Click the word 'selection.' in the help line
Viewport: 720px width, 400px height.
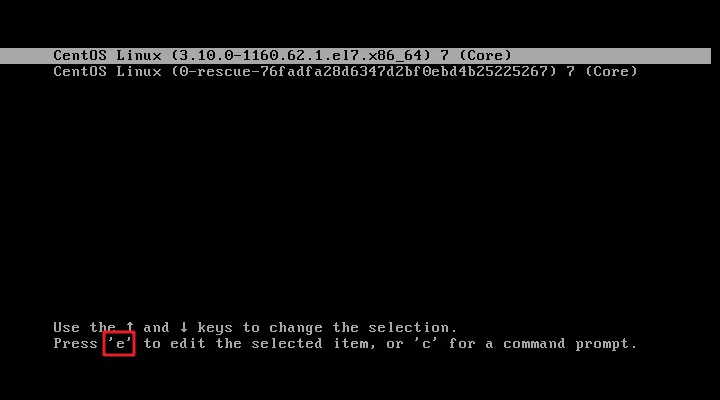[x=412, y=327]
